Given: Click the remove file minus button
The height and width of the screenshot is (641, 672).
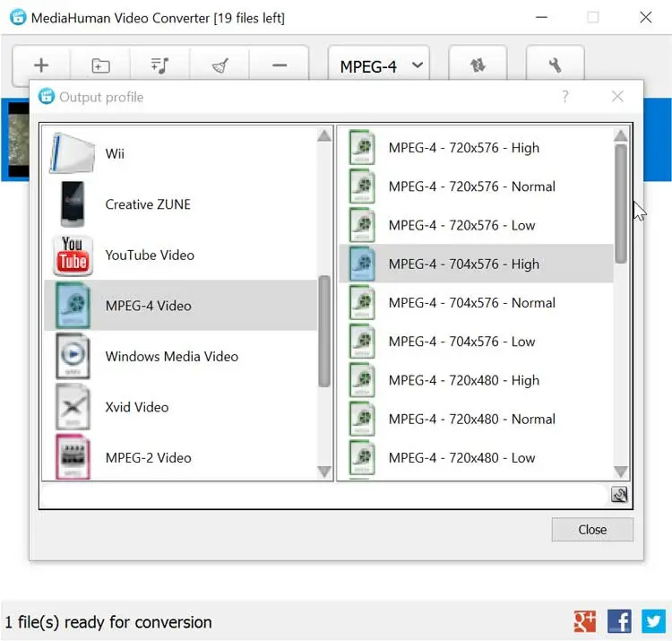Looking at the screenshot, I should 279,65.
